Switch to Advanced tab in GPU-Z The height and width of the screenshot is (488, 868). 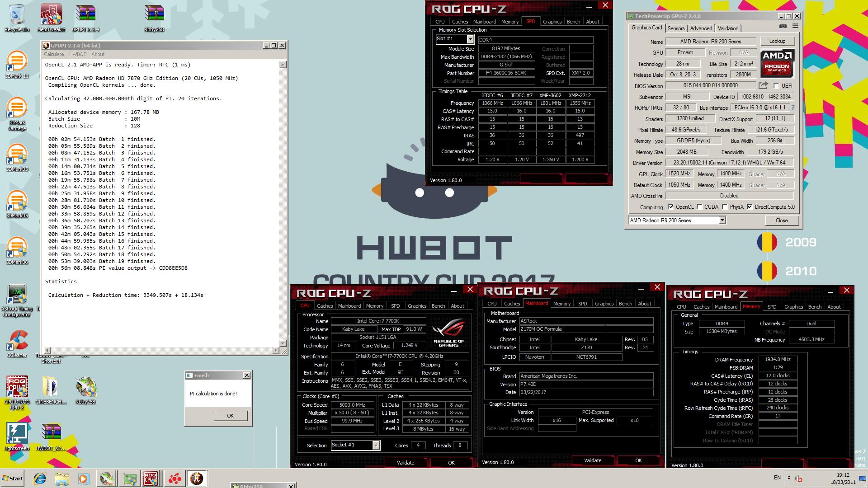coord(701,28)
